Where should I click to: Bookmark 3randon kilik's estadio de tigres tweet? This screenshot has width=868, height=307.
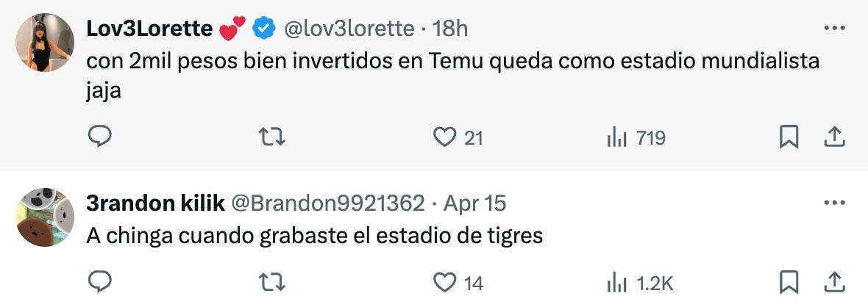click(x=789, y=282)
